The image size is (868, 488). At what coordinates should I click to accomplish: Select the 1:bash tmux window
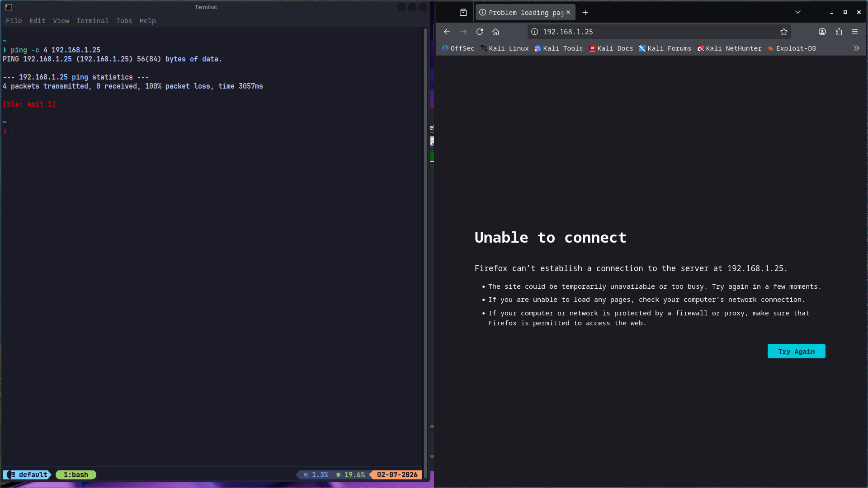[x=76, y=474]
